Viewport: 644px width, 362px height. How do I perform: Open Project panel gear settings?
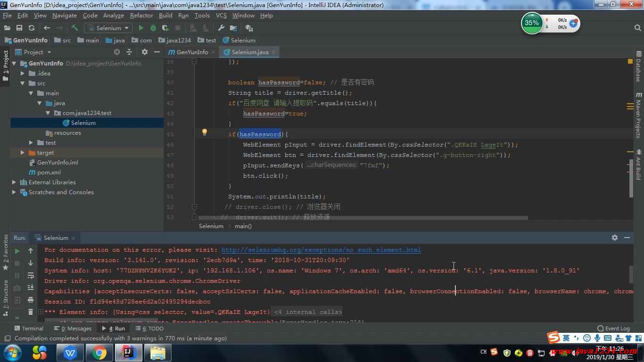(x=145, y=52)
